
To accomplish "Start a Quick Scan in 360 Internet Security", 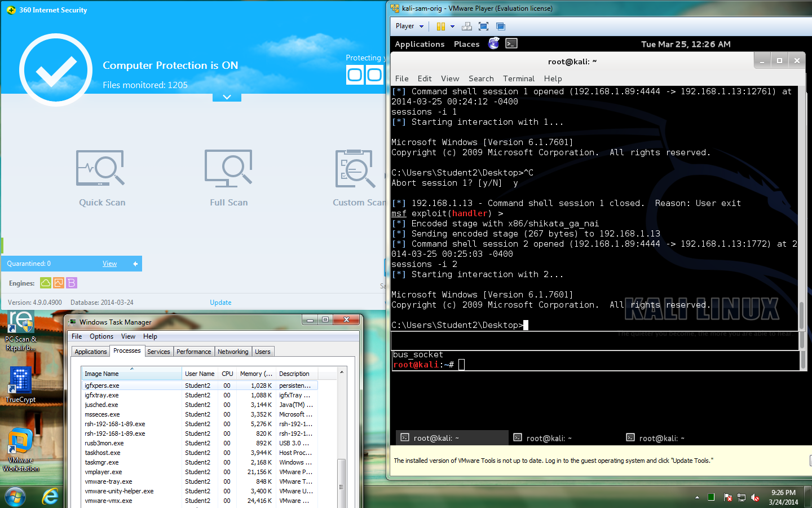I will pyautogui.click(x=101, y=178).
